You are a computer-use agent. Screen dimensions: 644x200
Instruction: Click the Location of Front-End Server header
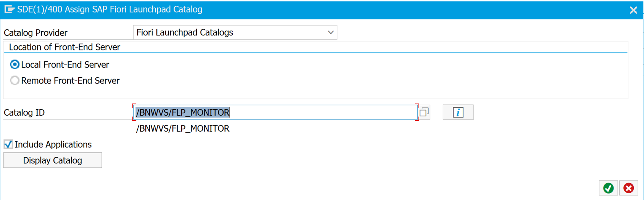point(64,47)
